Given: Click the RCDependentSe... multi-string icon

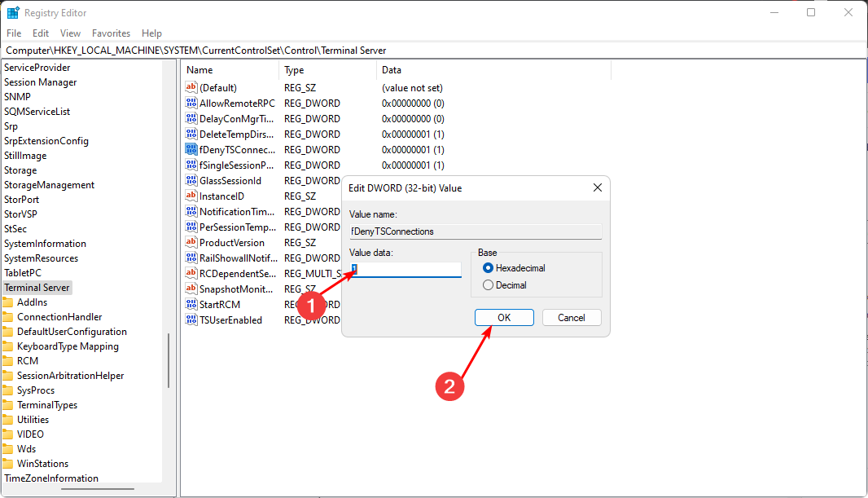Looking at the screenshot, I should click(x=191, y=273).
